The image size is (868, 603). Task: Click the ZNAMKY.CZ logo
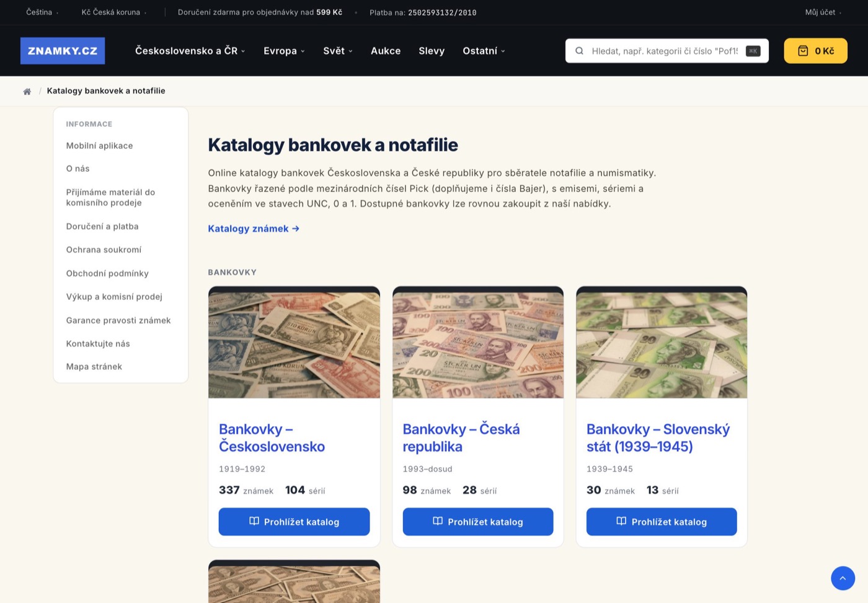point(63,51)
